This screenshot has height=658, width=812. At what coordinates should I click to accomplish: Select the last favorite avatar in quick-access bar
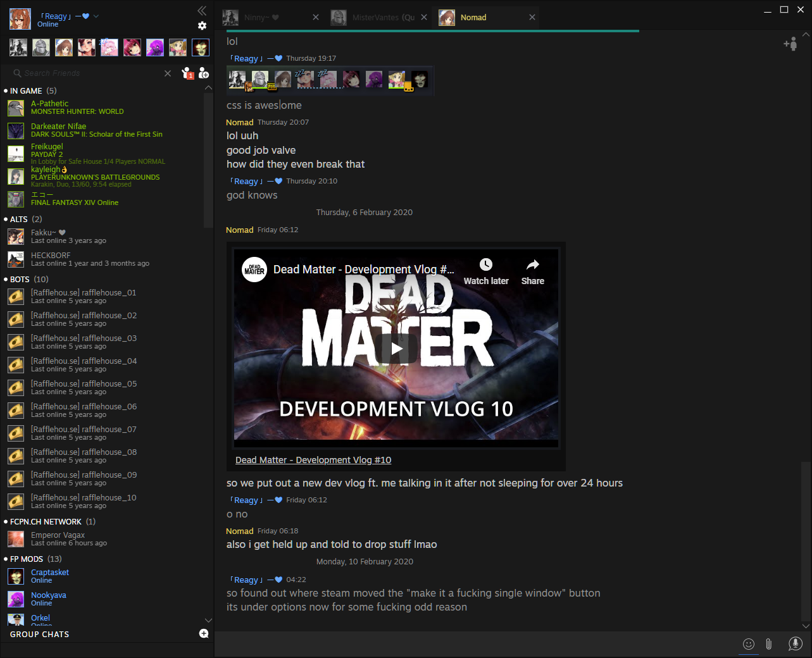[201, 47]
